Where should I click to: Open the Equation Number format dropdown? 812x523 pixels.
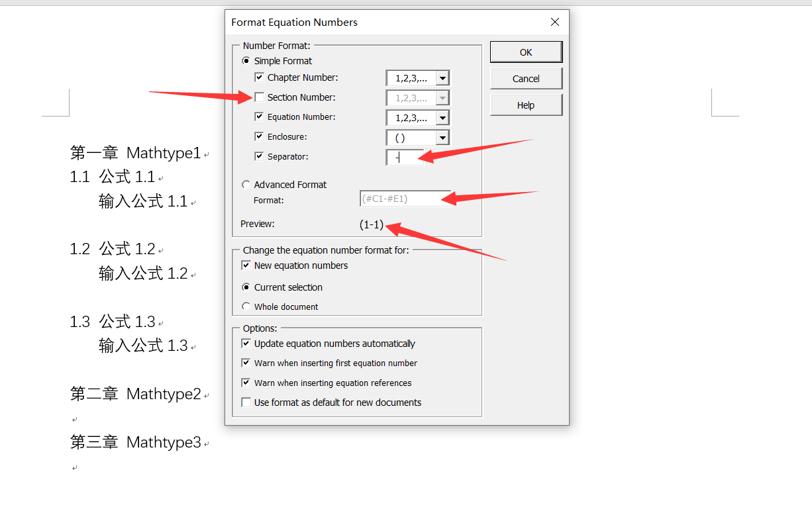point(442,118)
